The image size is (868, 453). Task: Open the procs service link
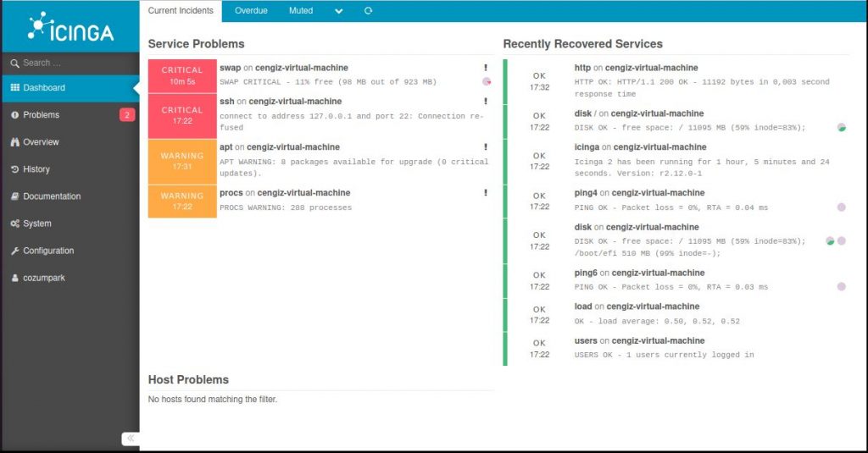231,192
